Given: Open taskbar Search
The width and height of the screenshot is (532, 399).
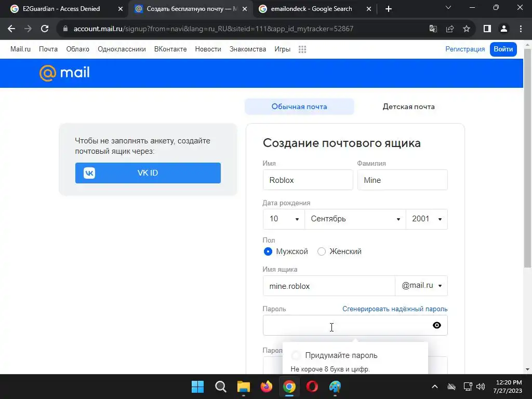Looking at the screenshot, I should pos(220,387).
